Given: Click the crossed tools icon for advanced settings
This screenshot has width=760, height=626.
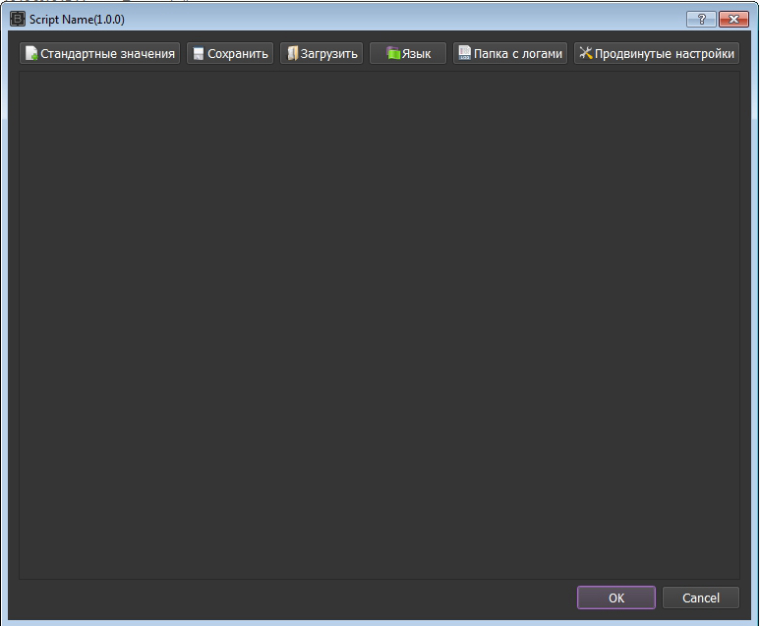Looking at the screenshot, I should point(585,54).
